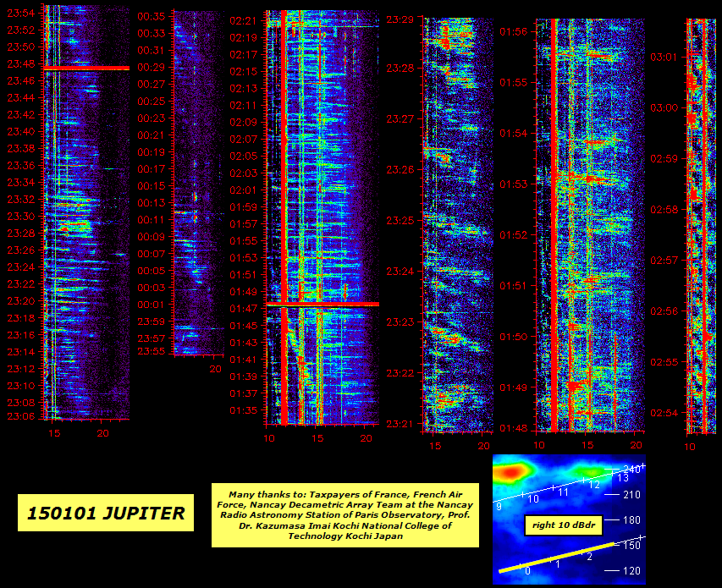Click hour marker 13 on the upper track

point(623,478)
